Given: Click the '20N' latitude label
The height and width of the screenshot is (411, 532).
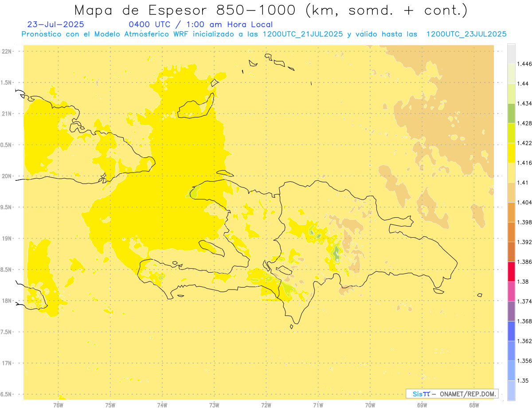Looking at the screenshot, I should pos(7,176).
